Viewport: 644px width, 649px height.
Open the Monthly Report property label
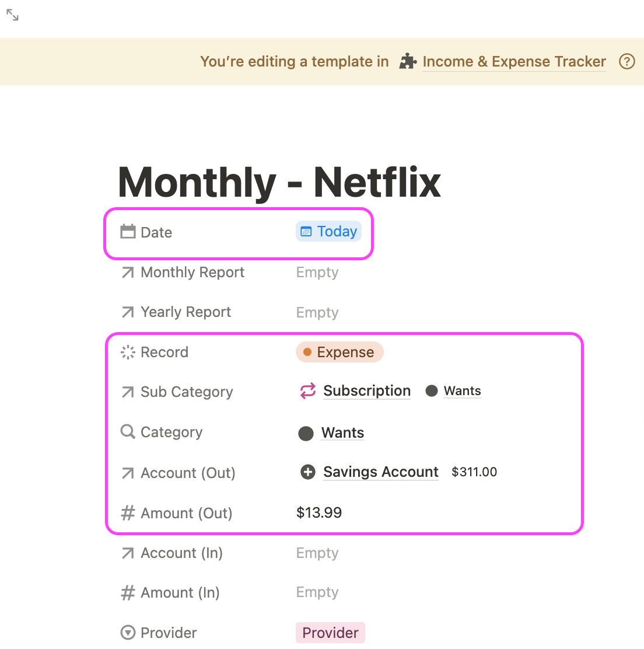pyautogui.click(x=192, y=273)
